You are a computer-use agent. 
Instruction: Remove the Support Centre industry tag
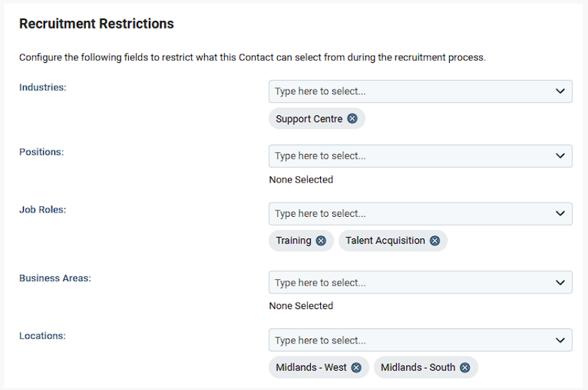pyautogui.click(x=352, y=119)
